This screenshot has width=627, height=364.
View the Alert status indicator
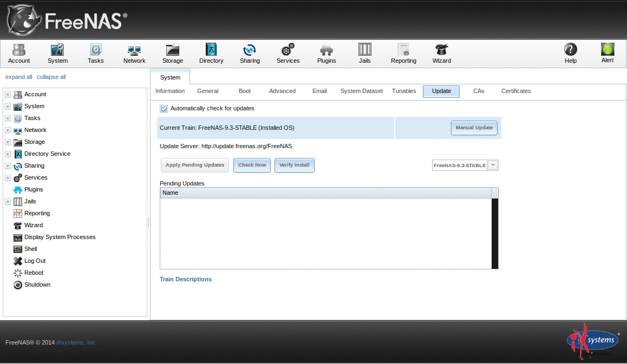(608, 53)
